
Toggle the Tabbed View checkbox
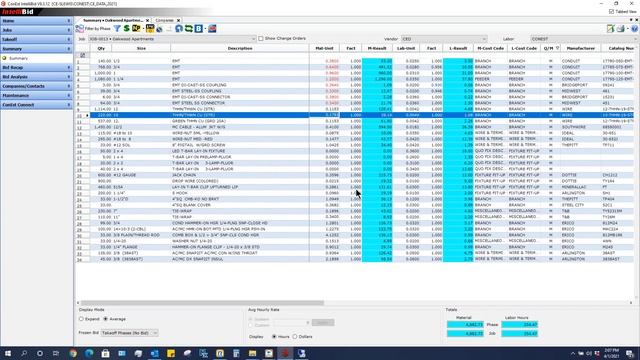click(611, 11)
